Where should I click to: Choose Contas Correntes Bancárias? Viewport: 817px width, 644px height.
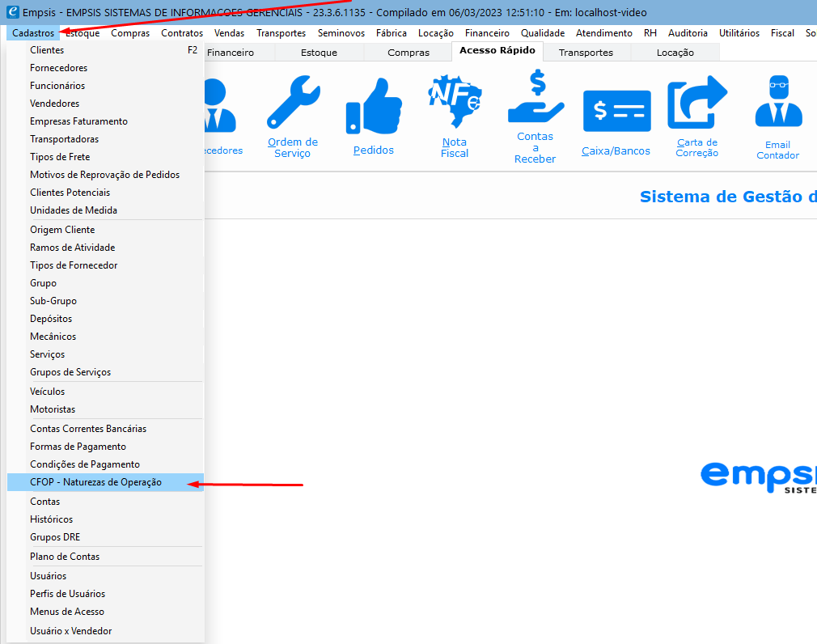[104, 429]
